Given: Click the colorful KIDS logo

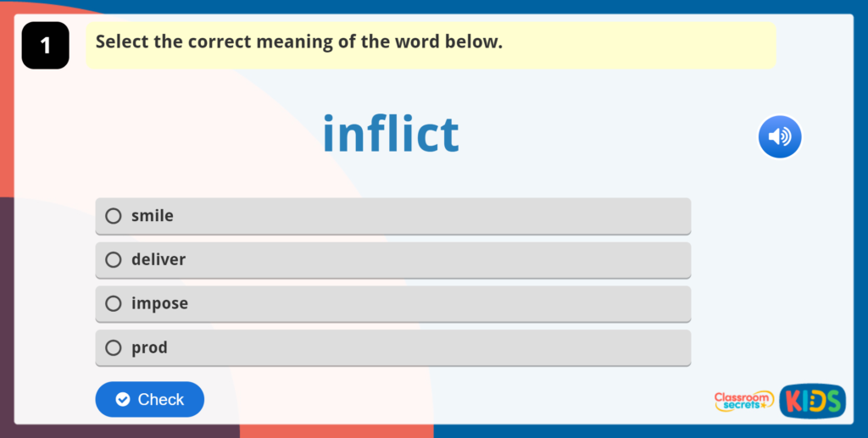Looking at the screenshot, I should pos(812,401).
